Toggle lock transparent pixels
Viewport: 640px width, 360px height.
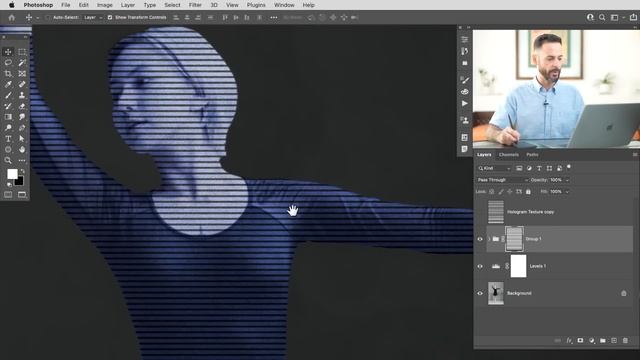tap(491, 191)
